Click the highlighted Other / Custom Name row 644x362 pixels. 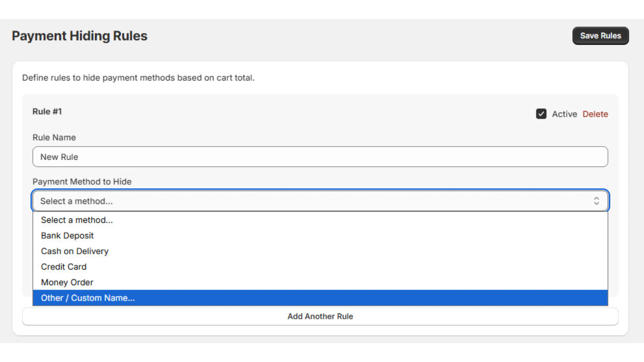(x=88, y=298)
